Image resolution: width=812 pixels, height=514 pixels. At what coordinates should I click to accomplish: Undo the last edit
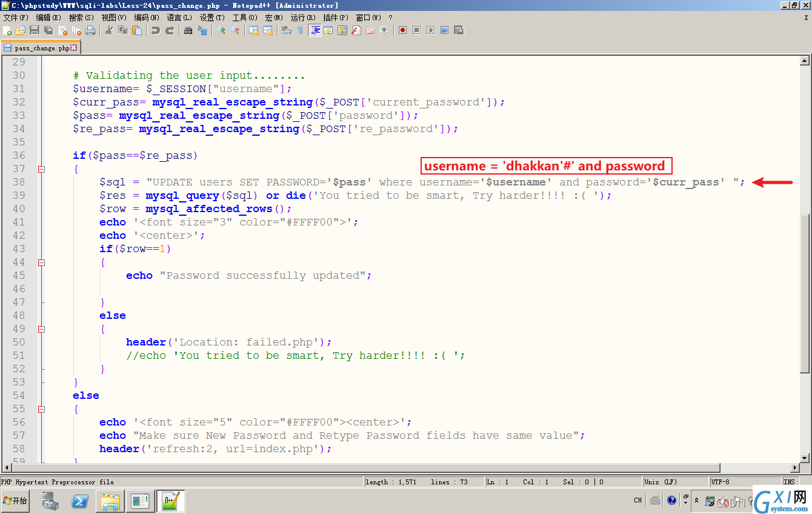click(x=156, y=30)
